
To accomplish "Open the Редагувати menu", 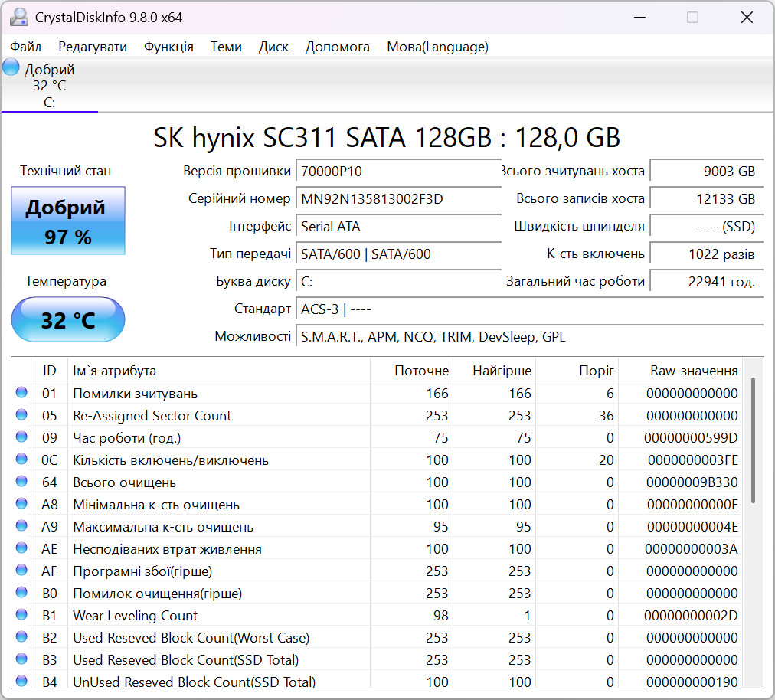I will coord(93,47).
